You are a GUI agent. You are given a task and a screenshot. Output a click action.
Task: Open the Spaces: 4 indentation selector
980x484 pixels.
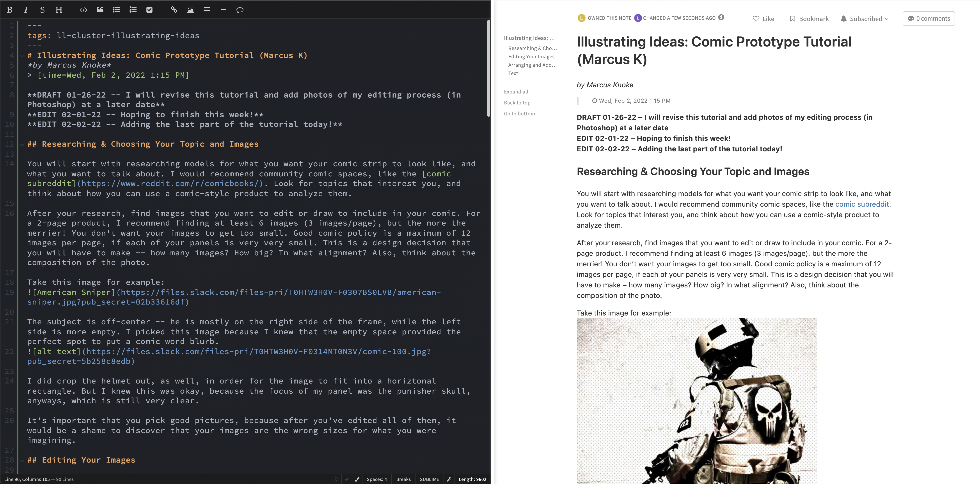point(377,479)
